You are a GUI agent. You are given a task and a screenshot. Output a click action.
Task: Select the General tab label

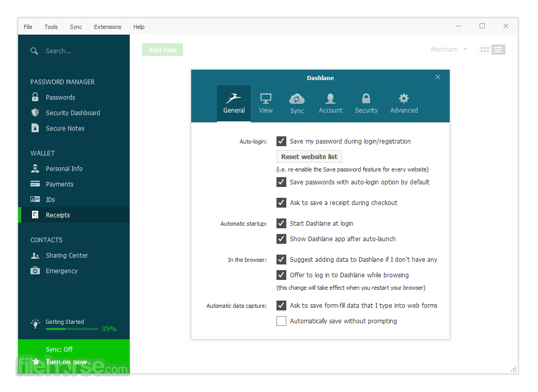(234, 111)
